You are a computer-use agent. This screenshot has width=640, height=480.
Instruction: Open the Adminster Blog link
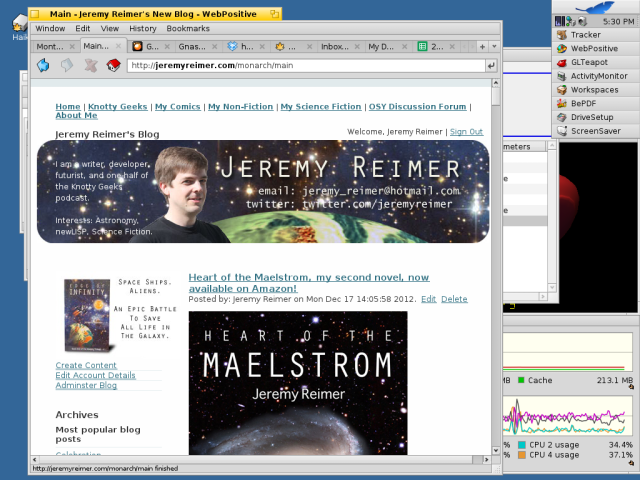86,385
